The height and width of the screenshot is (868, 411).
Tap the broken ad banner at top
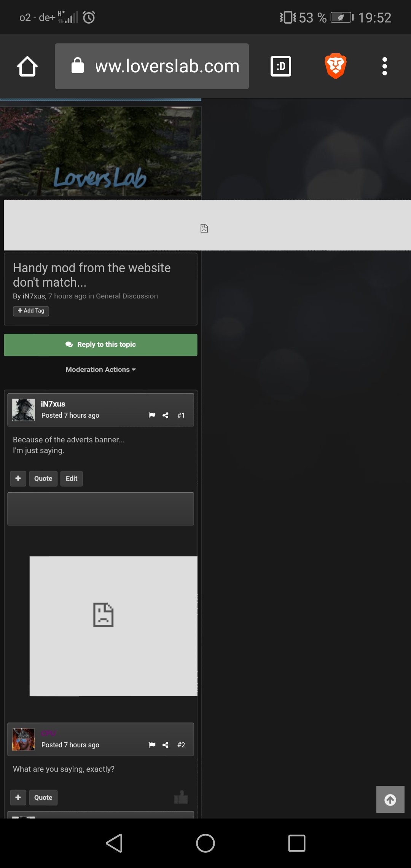207,225
